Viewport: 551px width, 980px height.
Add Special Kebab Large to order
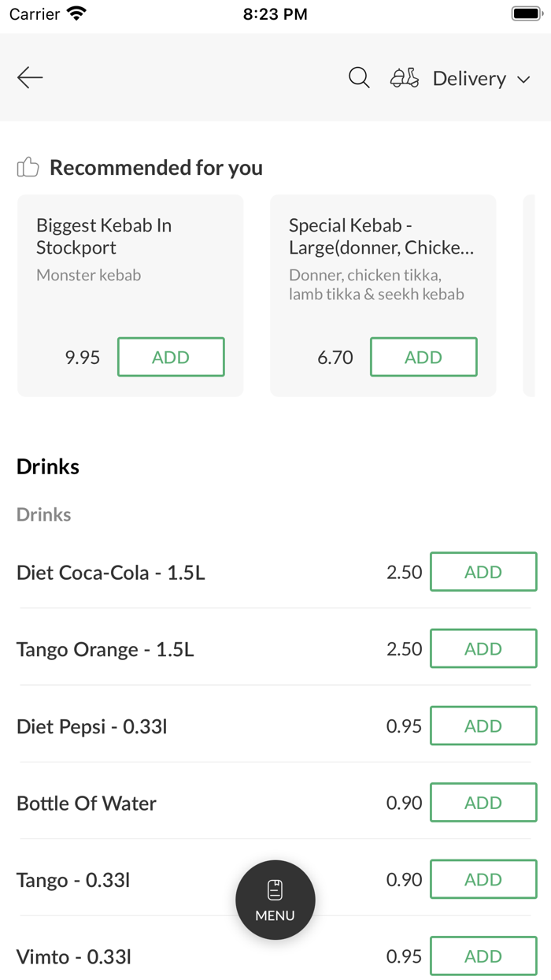point(423,357)
